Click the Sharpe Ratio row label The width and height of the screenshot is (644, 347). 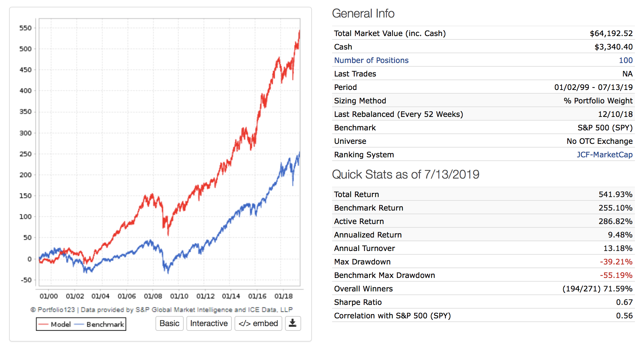[x=358, y=302]
